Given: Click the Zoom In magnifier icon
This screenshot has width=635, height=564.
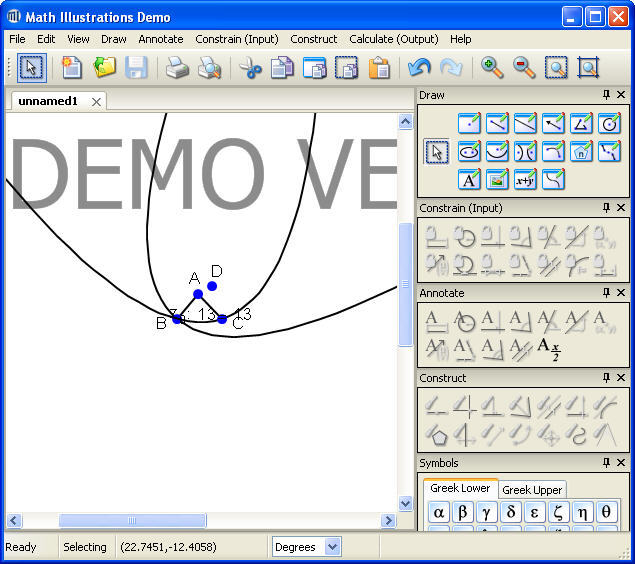Looking at the screenshot, I should 492,68.
